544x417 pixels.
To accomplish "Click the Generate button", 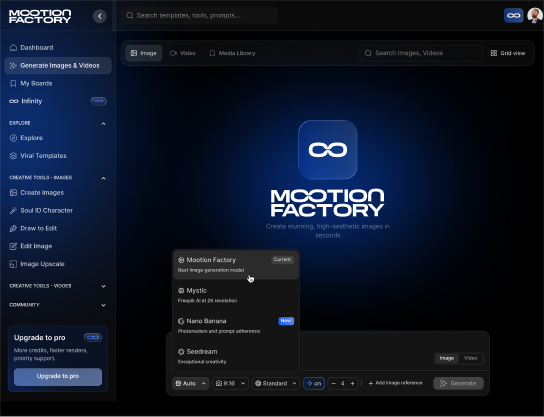I will click(x=458, y=383).
